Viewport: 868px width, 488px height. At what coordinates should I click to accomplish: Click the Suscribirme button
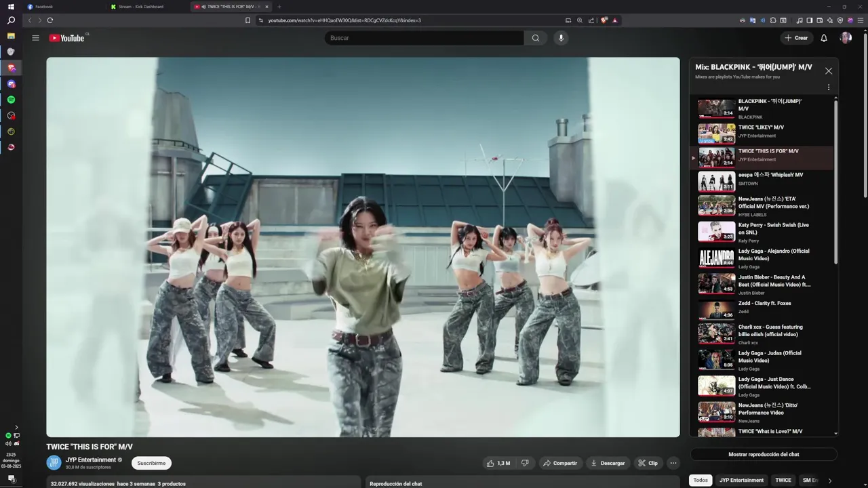pyautogui.click(x=151, y=463)
